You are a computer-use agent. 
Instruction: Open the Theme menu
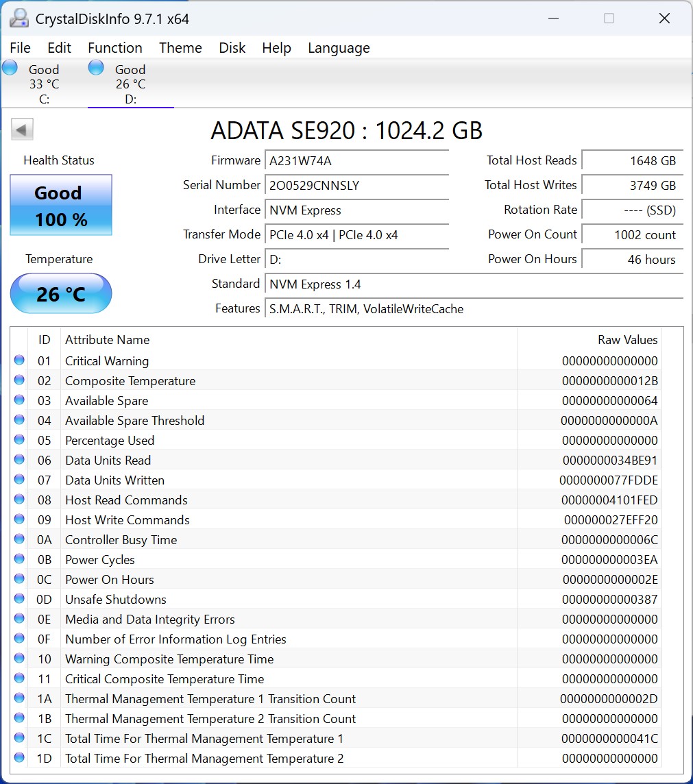(180, 48)
